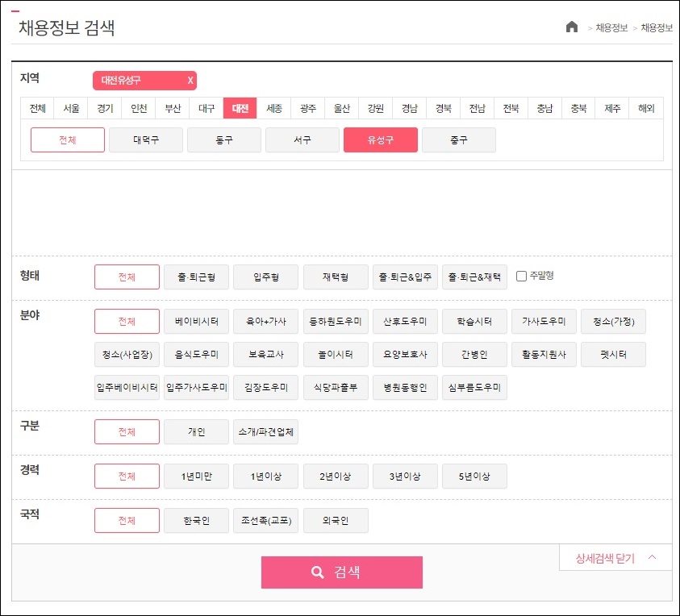Select the 청소(사업장) field
The height and width of the screenshot is (616, 680).
coord(127,355)
